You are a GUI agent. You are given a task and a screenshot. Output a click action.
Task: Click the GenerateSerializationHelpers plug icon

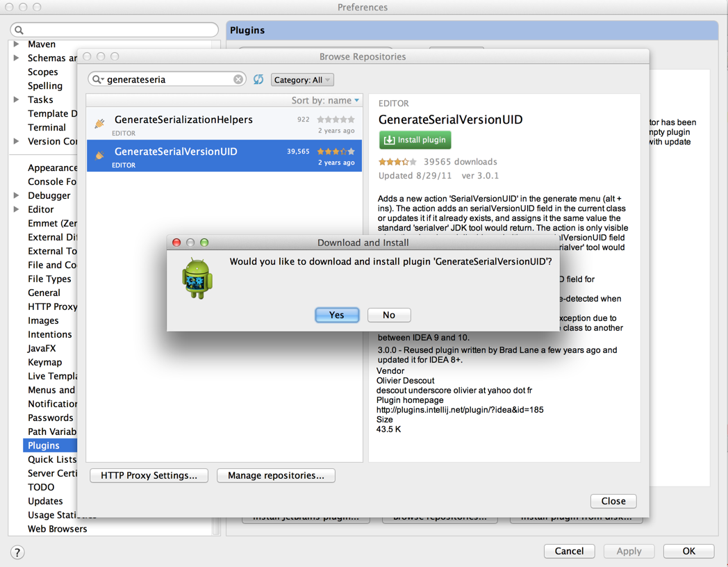(x=99, y=123)
